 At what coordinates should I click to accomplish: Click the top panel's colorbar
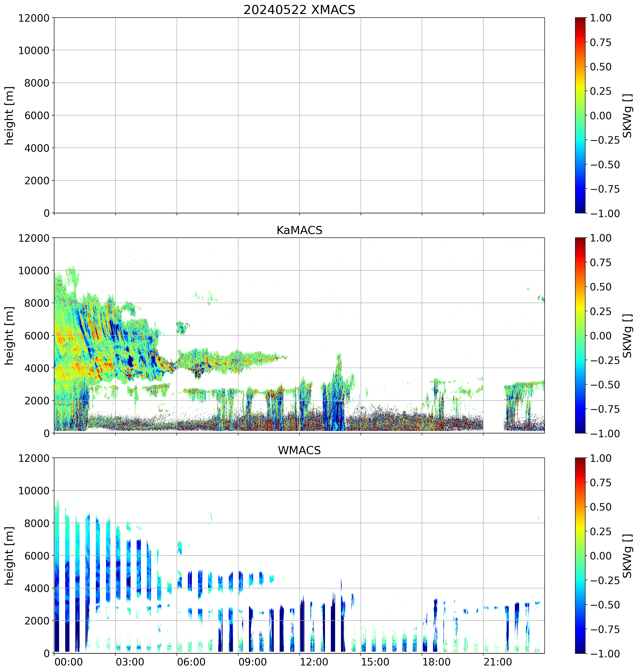[x=580, y=115]
